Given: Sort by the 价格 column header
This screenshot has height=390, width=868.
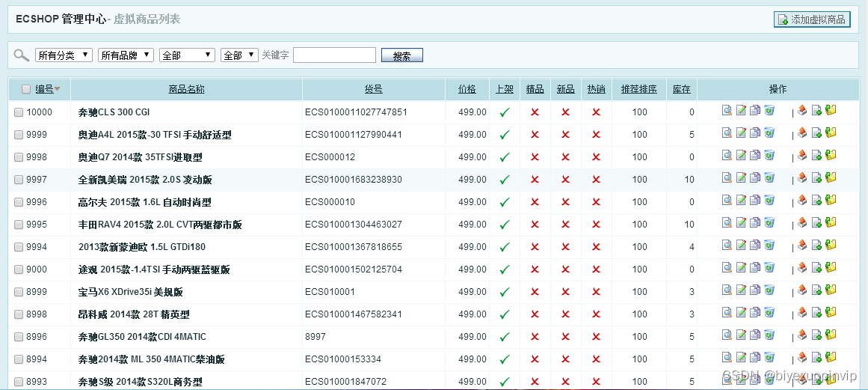Looking at the screenshot, I should tap(467, 89).
